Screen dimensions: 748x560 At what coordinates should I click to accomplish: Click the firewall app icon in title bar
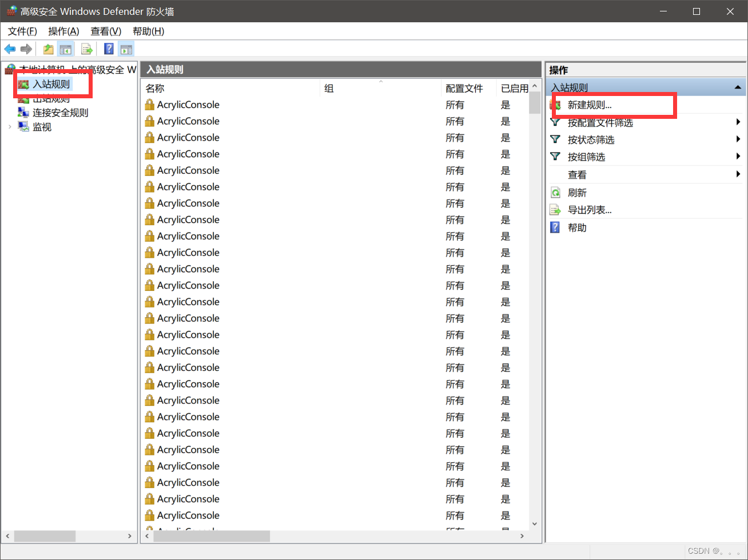coord(11,11)
